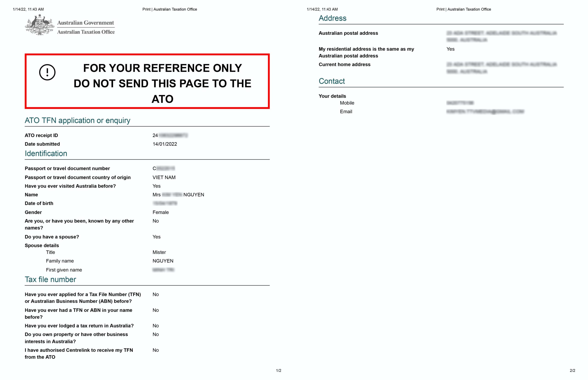Click the page 1/2 footer indicator
Viewport: 588px width, 380px height.
coord(278,370)
